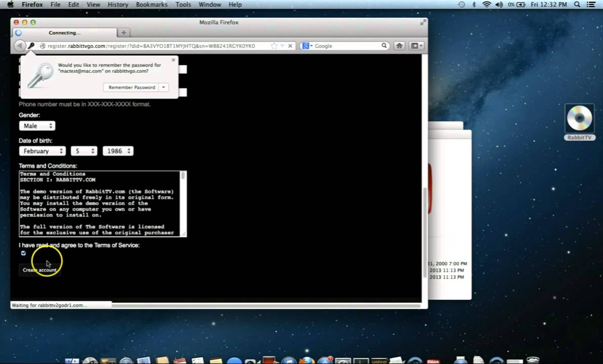Navigate back with the back arrow icon

[x=20, y=45]
